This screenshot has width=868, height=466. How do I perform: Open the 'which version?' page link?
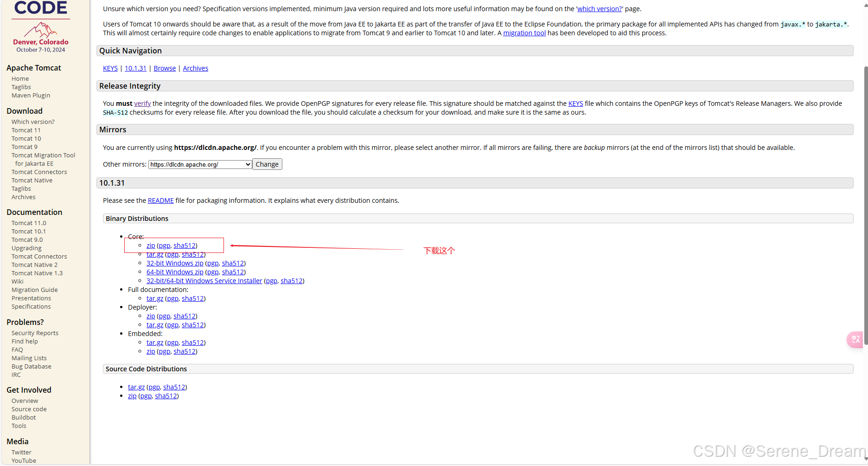pos(600,9)
